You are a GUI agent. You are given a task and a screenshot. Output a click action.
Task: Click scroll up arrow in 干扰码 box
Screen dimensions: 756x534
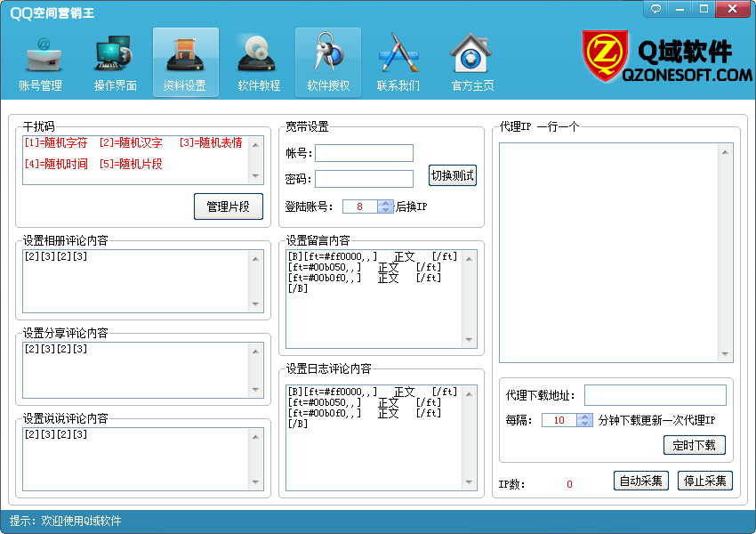[255, 145]
